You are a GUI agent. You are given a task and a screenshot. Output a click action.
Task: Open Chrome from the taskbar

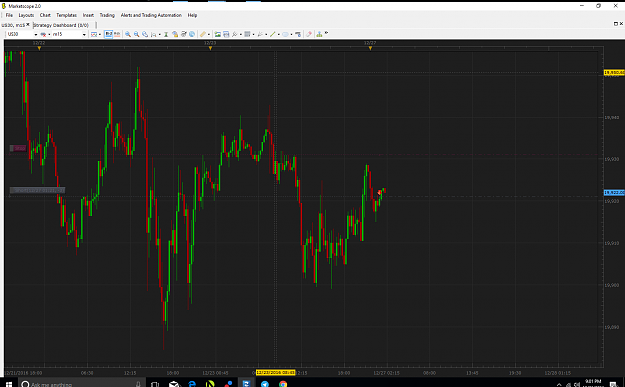[x=283, y=384]
